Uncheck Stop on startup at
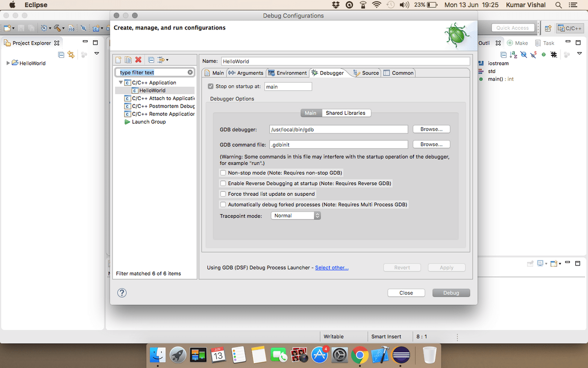This screenshot has width=588, height=368. pyautogui.click(x=211, y=86)
